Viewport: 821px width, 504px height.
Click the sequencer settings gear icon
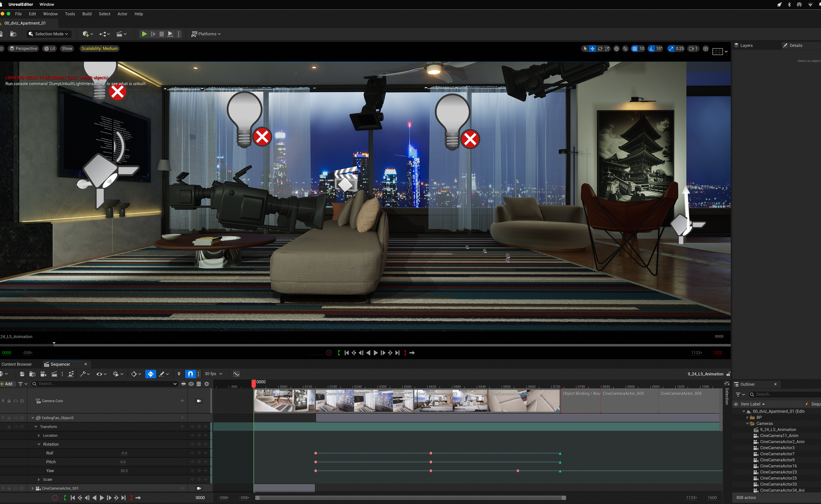pyautogui.click(x=207, y=384)
